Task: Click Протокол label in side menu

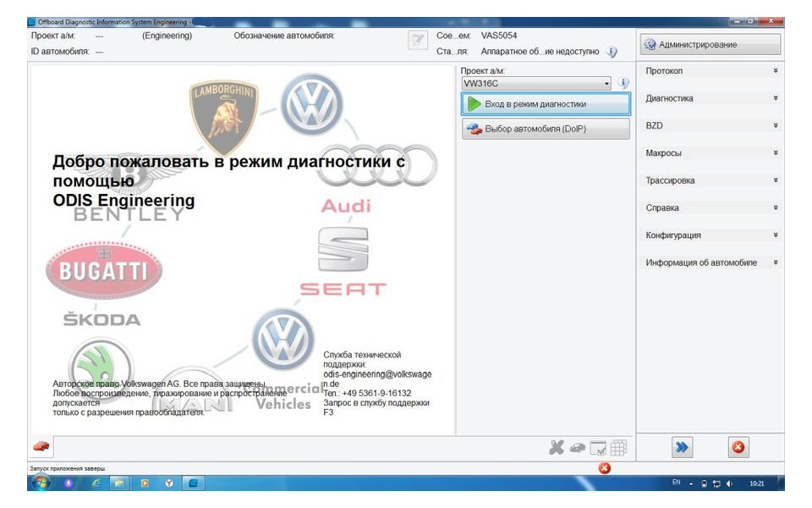Action: (664, 71)
